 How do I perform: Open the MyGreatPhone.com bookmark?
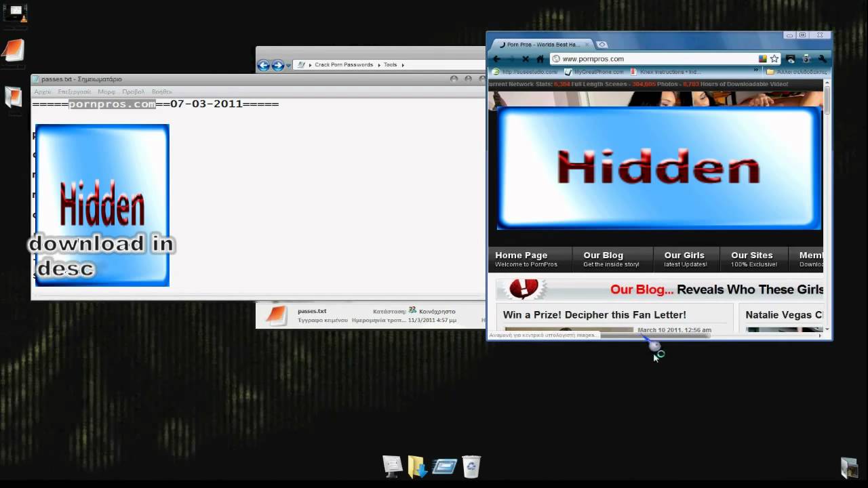(x=594, y=72)
